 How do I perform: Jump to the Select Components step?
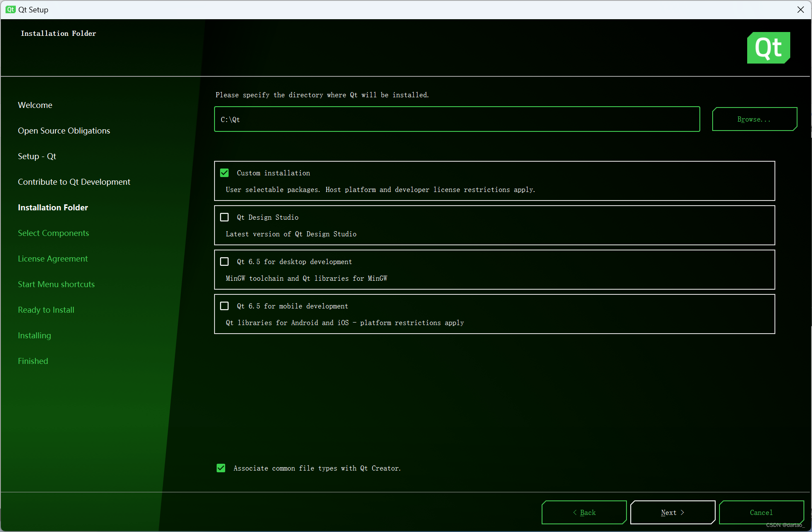click(53, 233)
